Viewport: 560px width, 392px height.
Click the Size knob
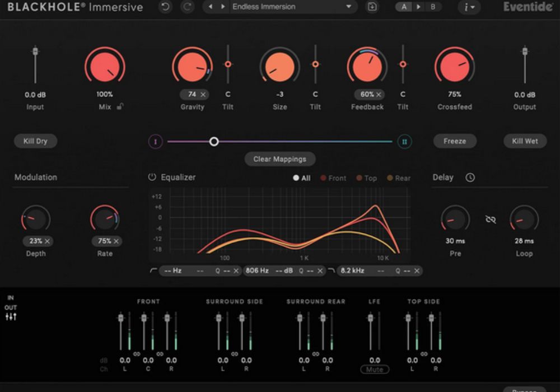coord(279,67)
